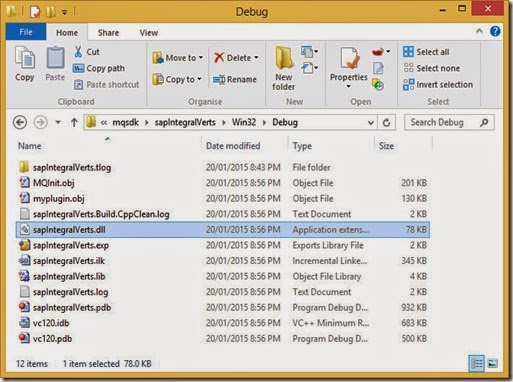Image resolution: width=513 pixels, height=382 pixels.
Task: Rename the selected file
Action: click(235, 79)
